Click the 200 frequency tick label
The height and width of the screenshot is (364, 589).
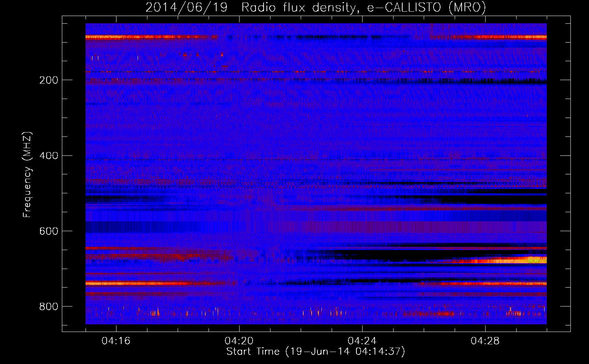pos(49,80)
